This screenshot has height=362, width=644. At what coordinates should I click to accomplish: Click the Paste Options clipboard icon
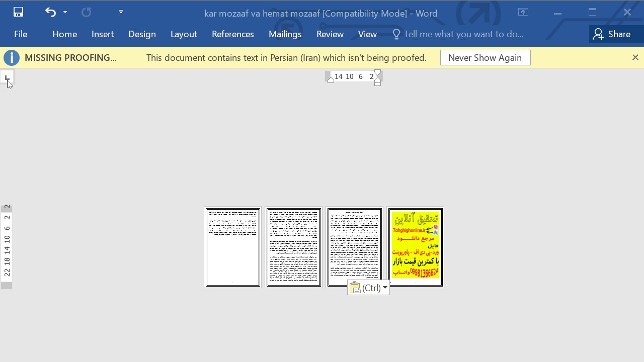click(x=355, y=288)
